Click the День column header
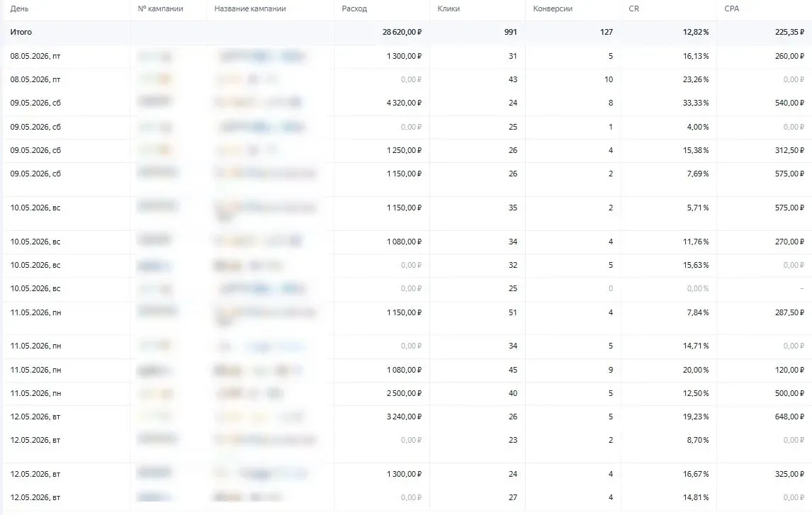 click(19, 9)
